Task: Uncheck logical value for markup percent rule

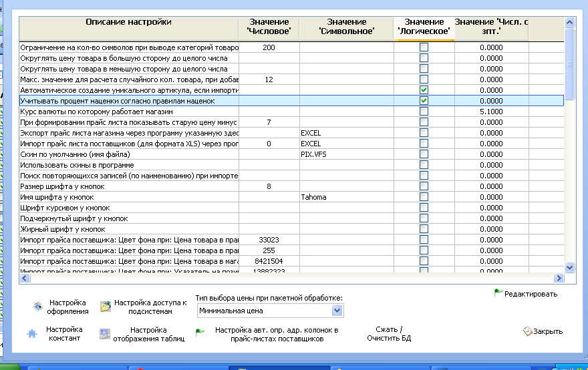Action: 424,100
